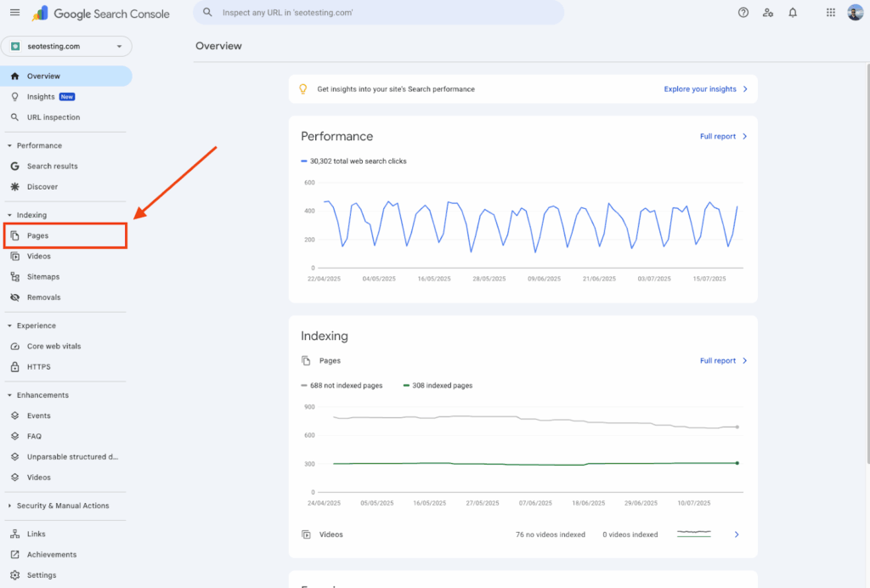Open the account profile avatar
The width and height of the screenshot is (870, 588).
click(855, 12)
